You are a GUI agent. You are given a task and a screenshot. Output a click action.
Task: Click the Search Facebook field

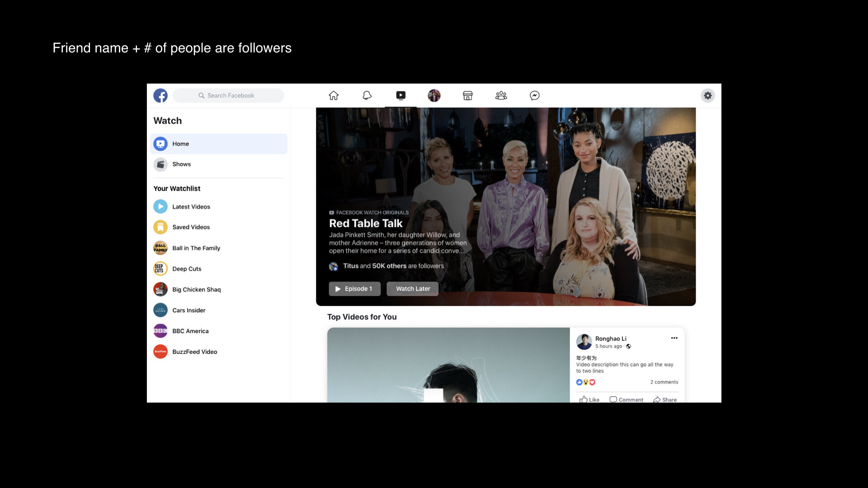(x=228, y=95)
